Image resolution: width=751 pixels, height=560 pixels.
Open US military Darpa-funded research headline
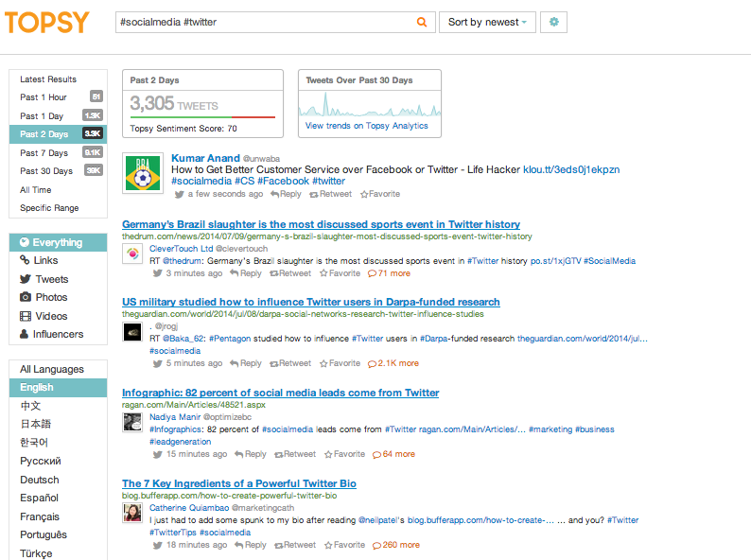coord(311,302)
